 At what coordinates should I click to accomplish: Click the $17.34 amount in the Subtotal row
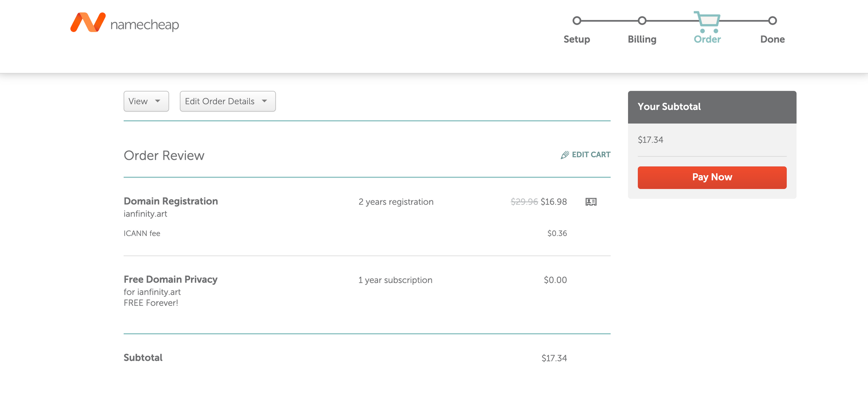554,358
